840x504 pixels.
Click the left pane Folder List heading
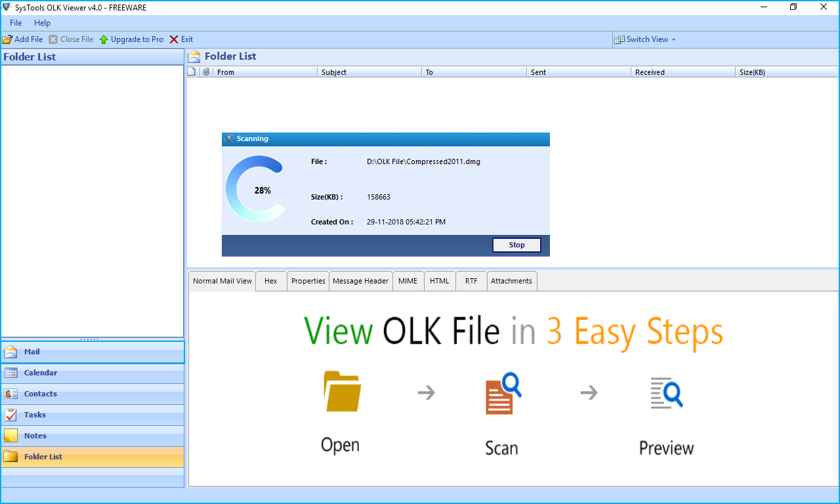pyautogui.click(x=30, y=57)
